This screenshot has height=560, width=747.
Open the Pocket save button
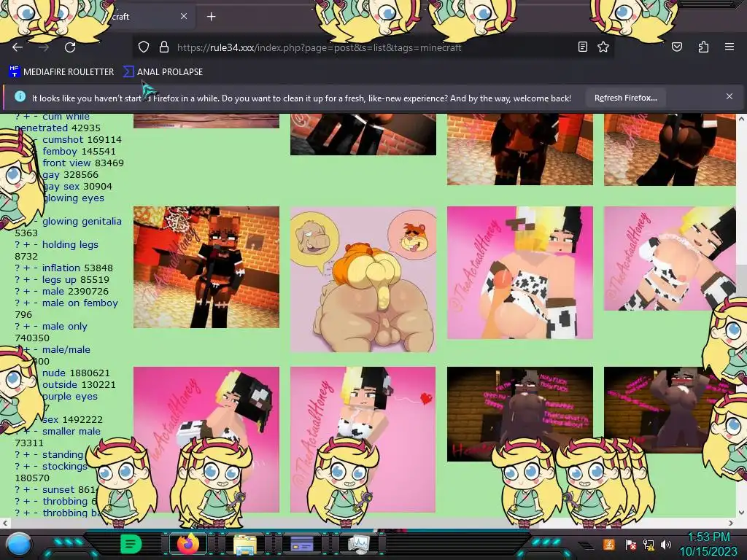click(677, 47)
